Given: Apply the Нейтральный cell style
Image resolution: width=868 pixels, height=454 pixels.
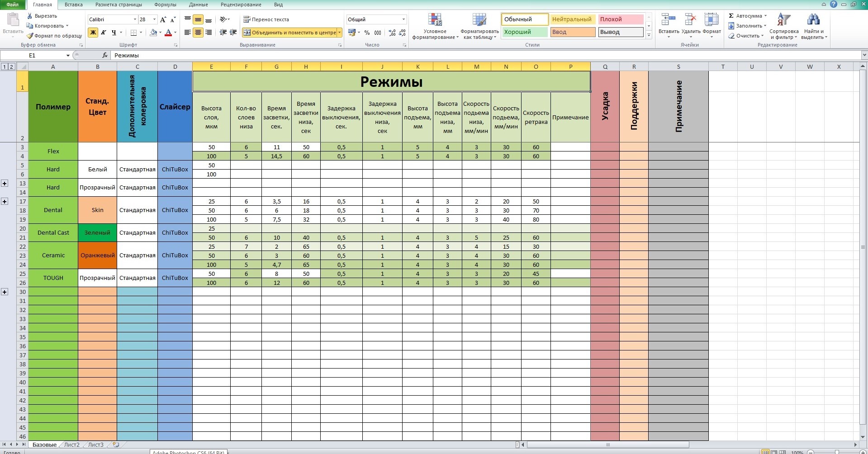Looking at the screenshot, I should (572, 19).
